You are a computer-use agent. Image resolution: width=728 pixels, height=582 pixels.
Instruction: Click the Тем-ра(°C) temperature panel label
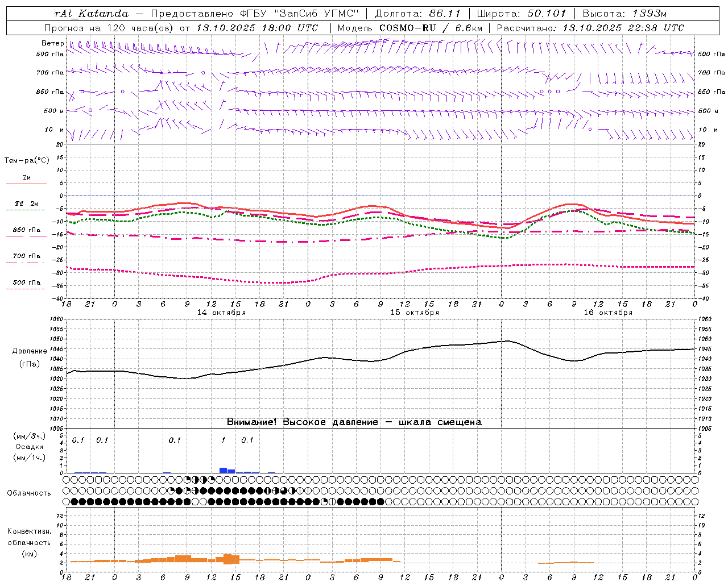click(27, 161)
